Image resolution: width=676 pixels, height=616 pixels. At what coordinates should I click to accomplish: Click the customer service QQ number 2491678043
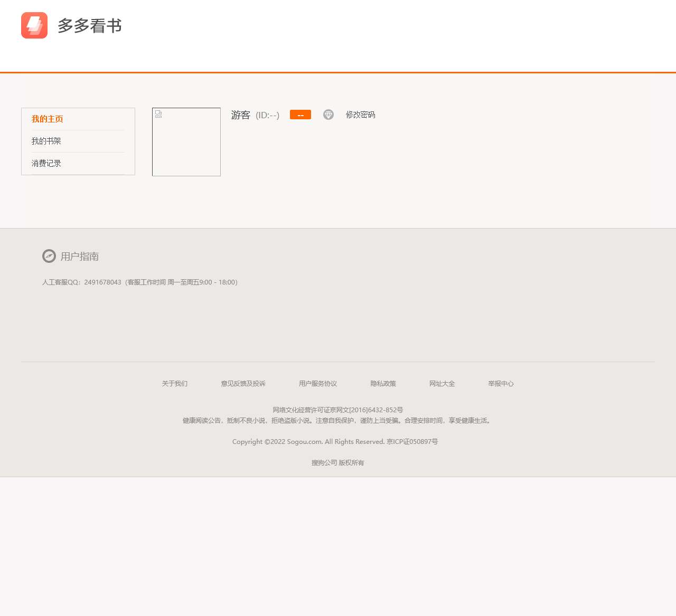[101, 282]
